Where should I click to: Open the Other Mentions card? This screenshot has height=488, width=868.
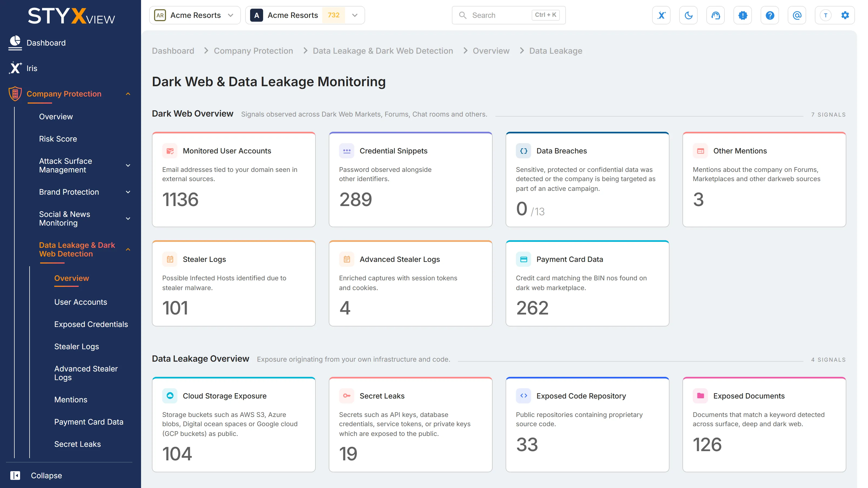(764, 179)
